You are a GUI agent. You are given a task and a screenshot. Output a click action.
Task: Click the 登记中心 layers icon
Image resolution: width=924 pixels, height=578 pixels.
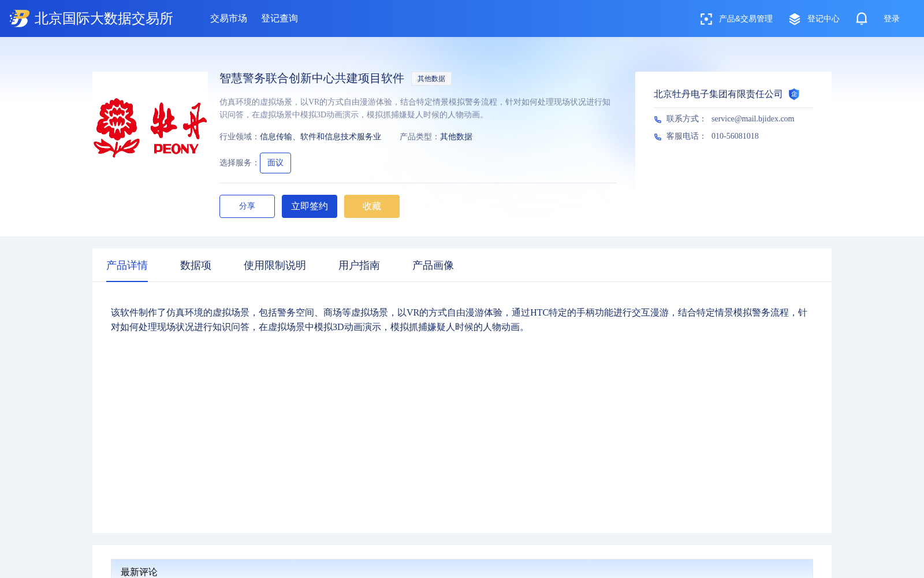click(795, 19)
